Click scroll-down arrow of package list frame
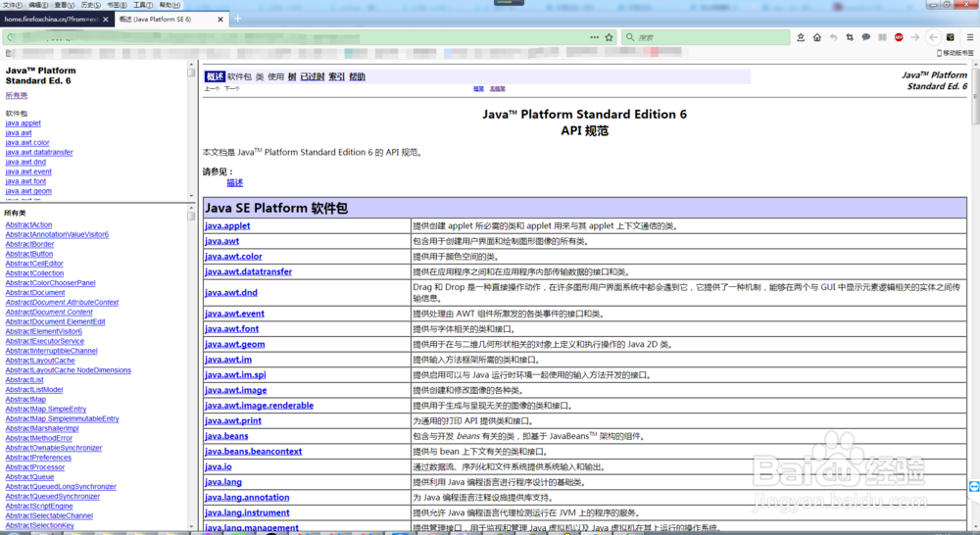This screenshot has height=535, width=980. (x=191, y=196)
